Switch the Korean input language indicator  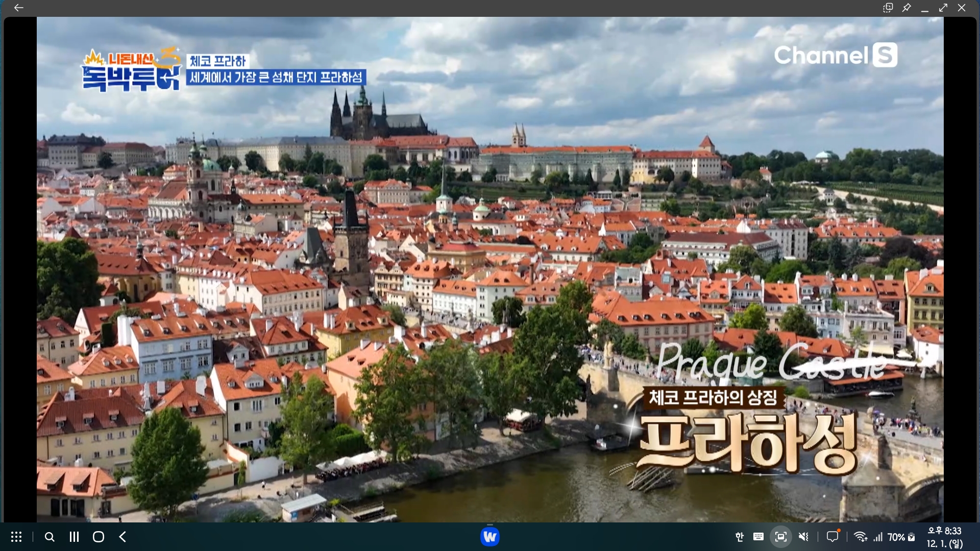pos(739,537)
